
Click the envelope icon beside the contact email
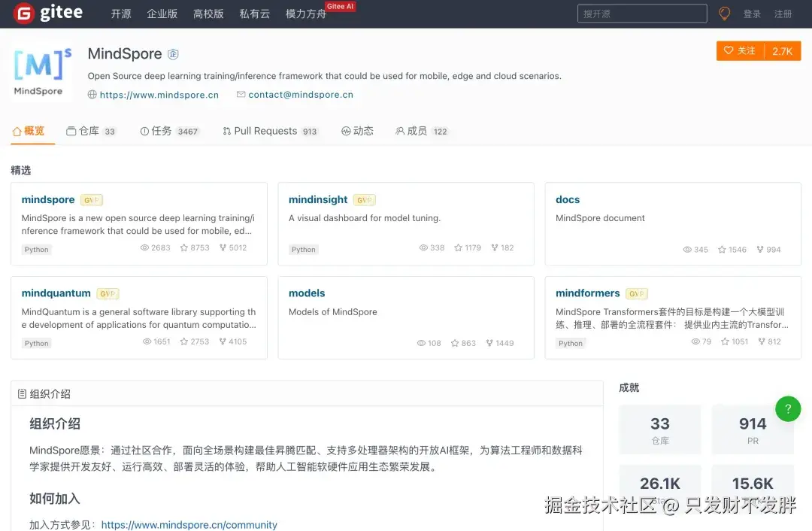[241, 94]
